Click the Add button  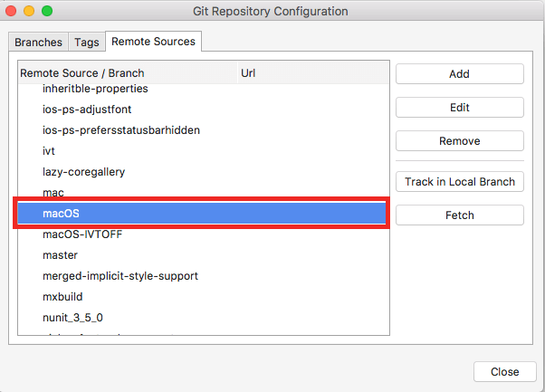459,74
